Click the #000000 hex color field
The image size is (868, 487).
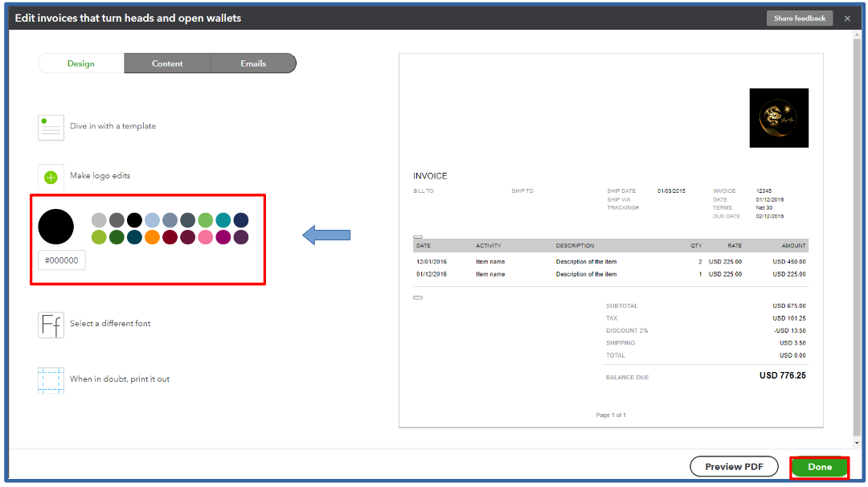(61, 260)
